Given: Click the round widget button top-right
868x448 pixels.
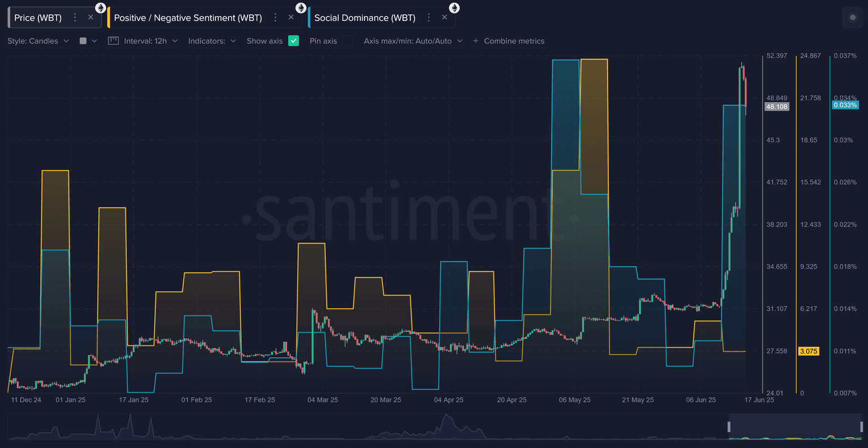Looking at the screenshot, I should pos(853,18).
